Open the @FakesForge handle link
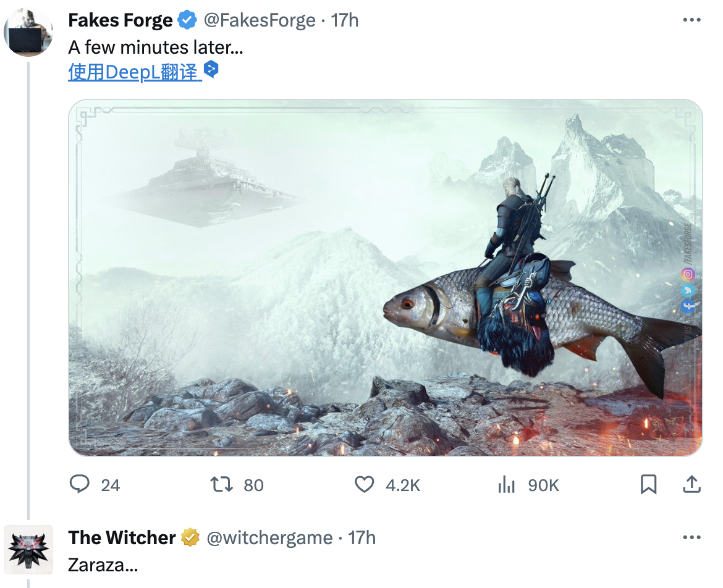The image size is (723, 588). 260,20
